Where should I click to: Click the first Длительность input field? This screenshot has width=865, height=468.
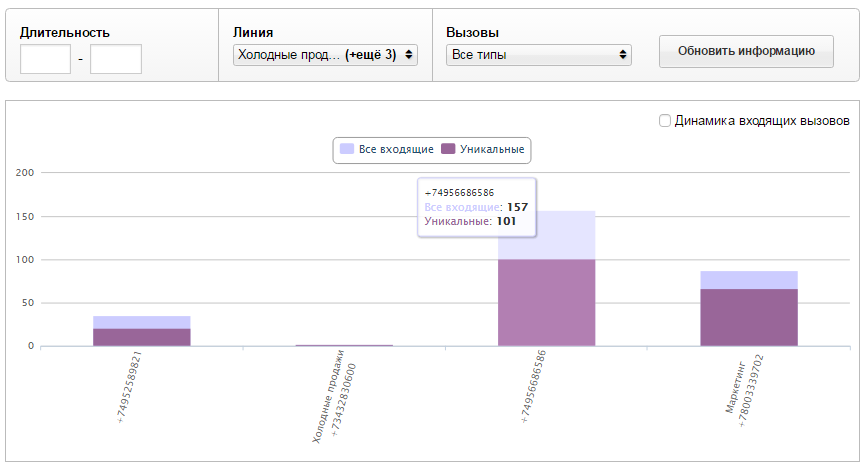tap(45, 59)
